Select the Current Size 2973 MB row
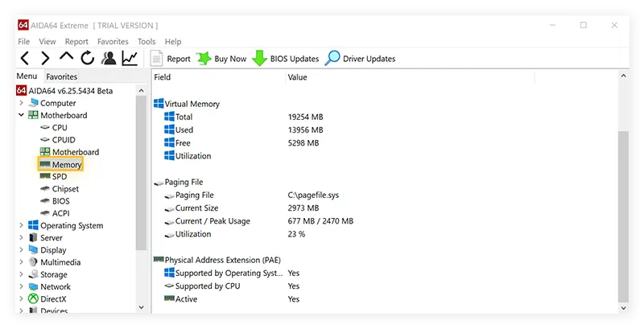 [242, 208]
